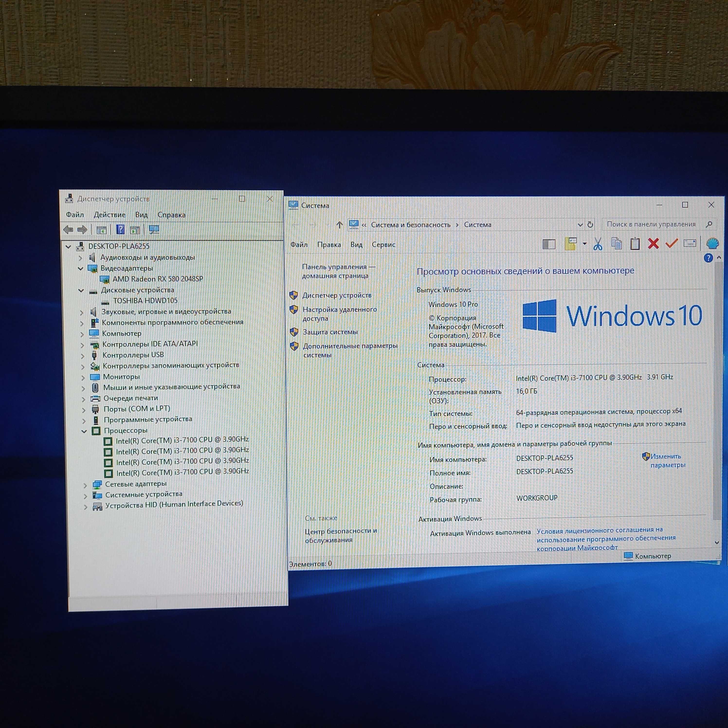Click the preview pane layout icon in Система toolbar

549,245
